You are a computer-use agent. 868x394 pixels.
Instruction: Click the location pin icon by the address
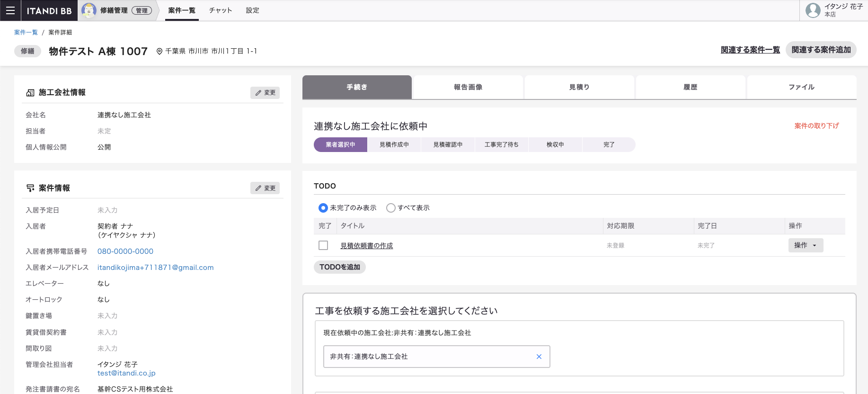(x=159, y=52)
